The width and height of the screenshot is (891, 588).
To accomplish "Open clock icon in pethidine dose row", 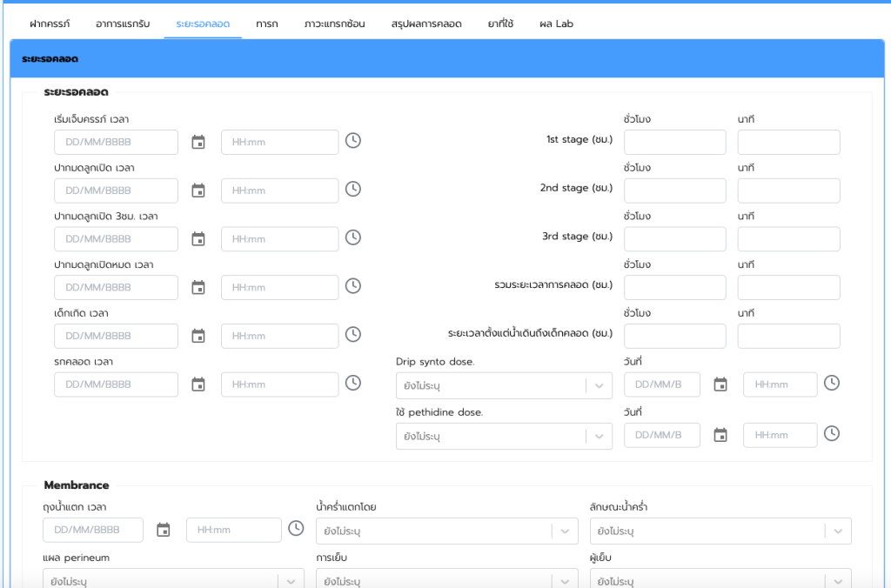I will (x=832, y=433).
